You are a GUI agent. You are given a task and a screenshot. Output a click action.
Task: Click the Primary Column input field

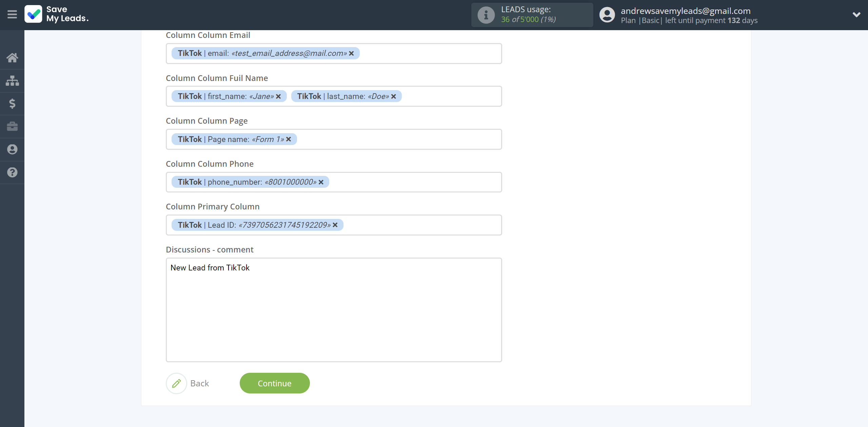(x=334, y=225)
